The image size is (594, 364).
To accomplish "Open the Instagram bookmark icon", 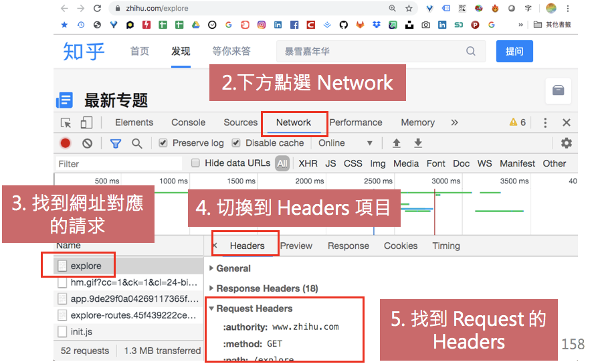I will tap(262, 25).
